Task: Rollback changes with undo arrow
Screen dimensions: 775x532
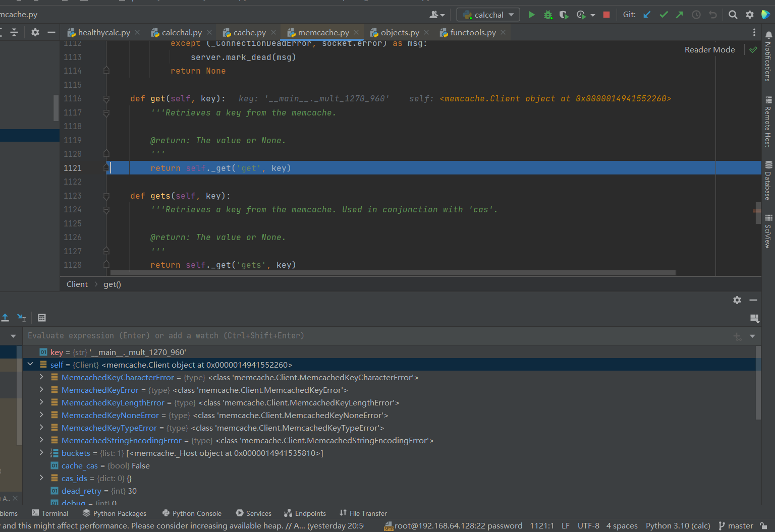Action: 712,15
